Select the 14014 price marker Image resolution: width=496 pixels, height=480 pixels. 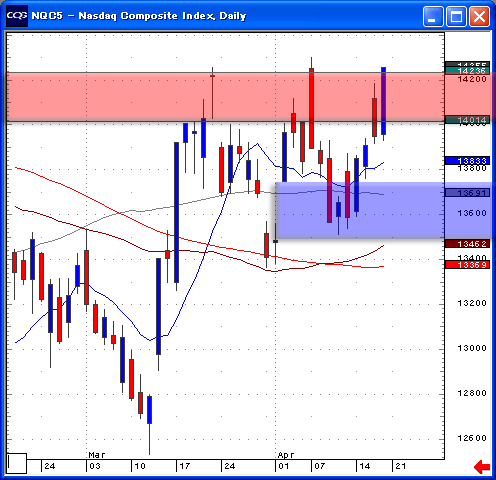tap(467, 120)
